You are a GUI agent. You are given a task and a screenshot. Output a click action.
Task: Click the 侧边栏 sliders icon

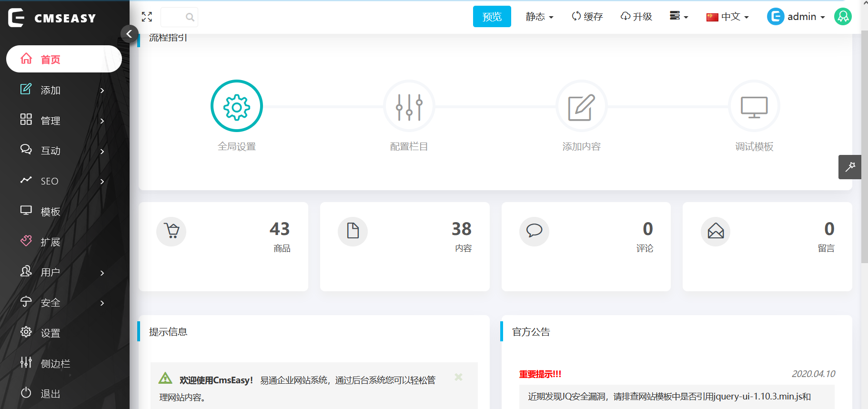click(x=26, y=362)
